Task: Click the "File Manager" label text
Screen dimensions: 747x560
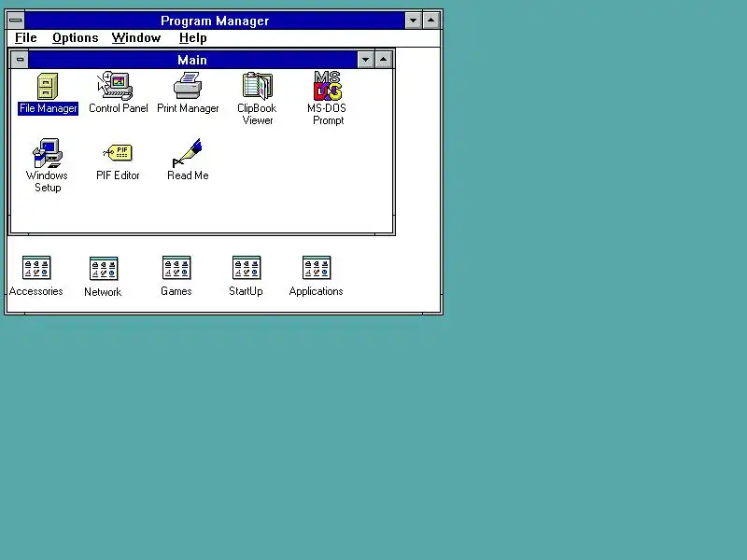Action: click(49, 108)
